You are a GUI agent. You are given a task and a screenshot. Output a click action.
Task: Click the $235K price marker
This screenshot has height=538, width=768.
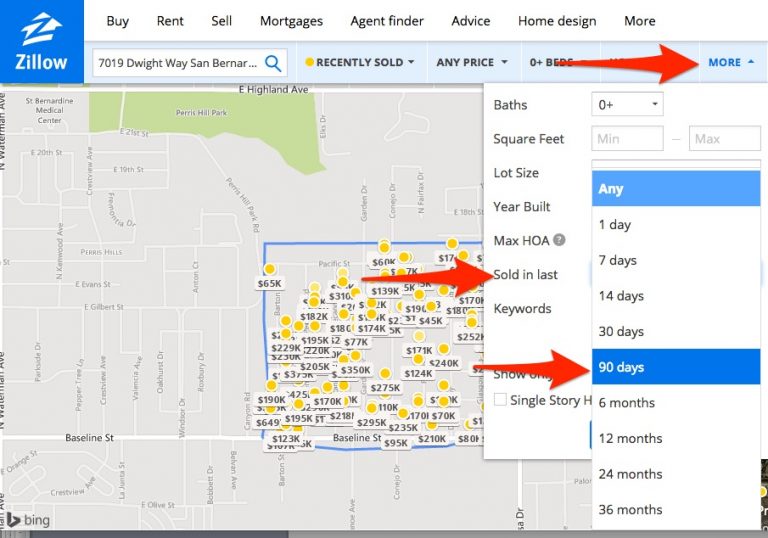click(x=403, y=427)
